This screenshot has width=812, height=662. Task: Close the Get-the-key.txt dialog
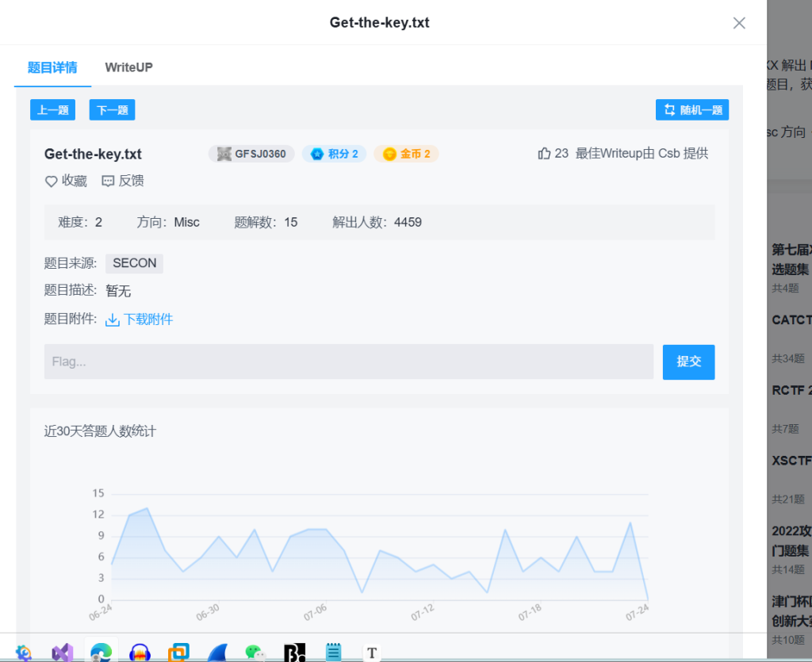[x=739, y=23]
